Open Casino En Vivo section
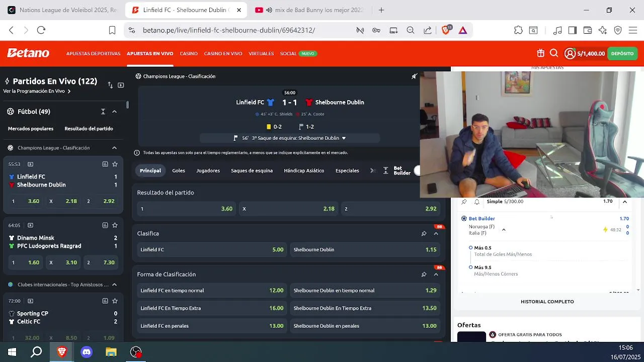644x362 pixels. point(223,53)
